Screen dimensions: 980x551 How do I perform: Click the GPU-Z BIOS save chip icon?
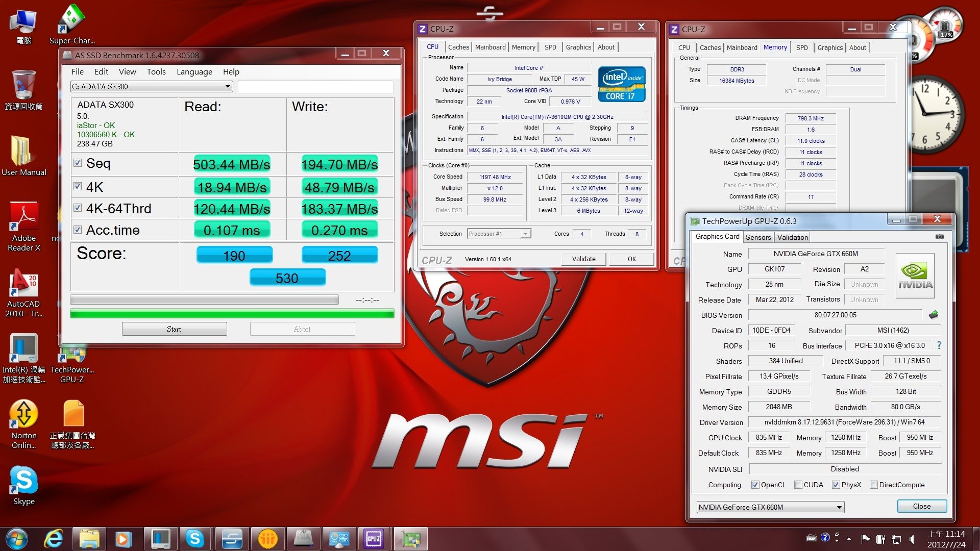(x=934, y=315)
